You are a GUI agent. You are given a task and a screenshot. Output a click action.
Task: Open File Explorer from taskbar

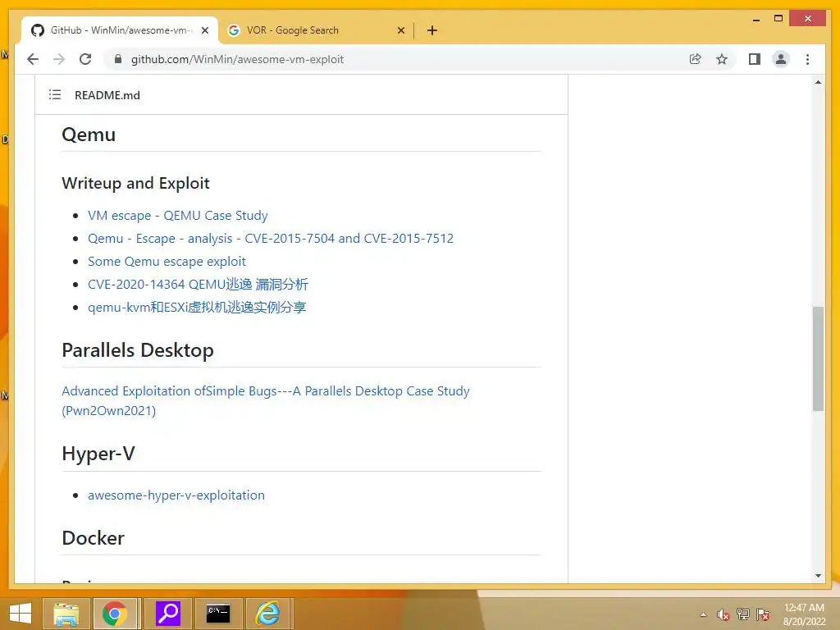click(66, 614)
